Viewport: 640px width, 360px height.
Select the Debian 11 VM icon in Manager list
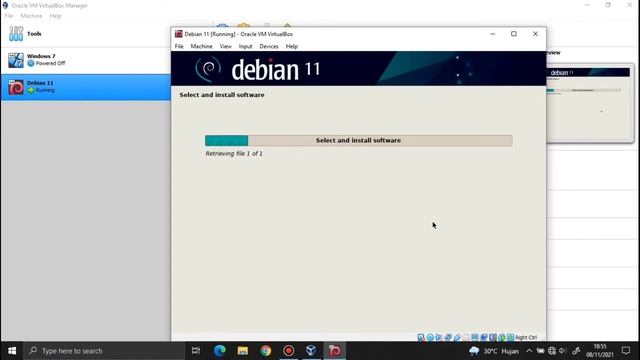(16, 87)
